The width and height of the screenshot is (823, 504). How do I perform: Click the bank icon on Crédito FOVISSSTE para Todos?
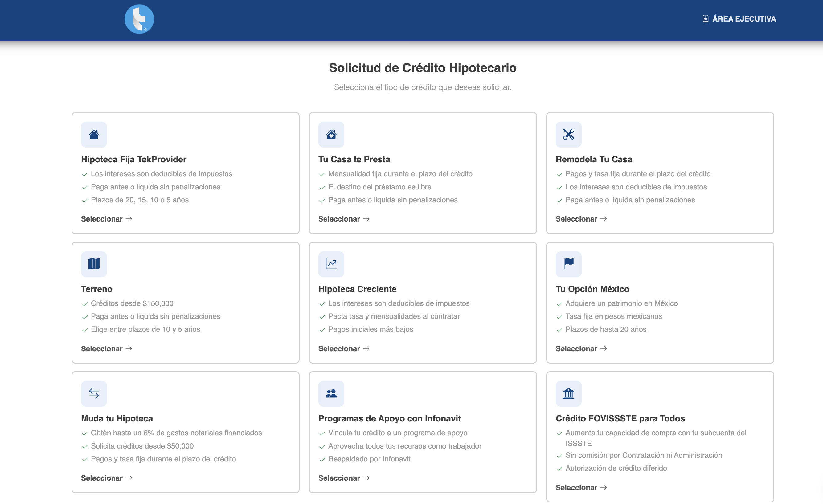569,393
